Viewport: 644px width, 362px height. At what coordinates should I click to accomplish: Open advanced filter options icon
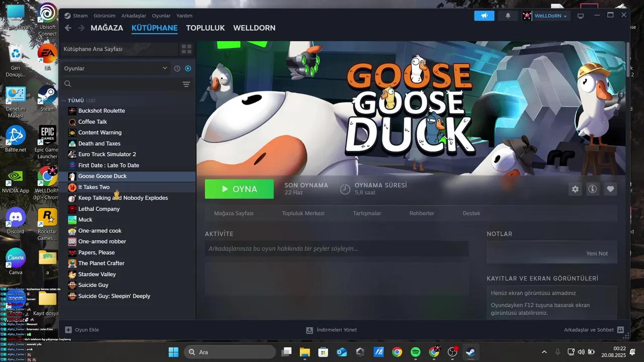[x=186, y=84]
